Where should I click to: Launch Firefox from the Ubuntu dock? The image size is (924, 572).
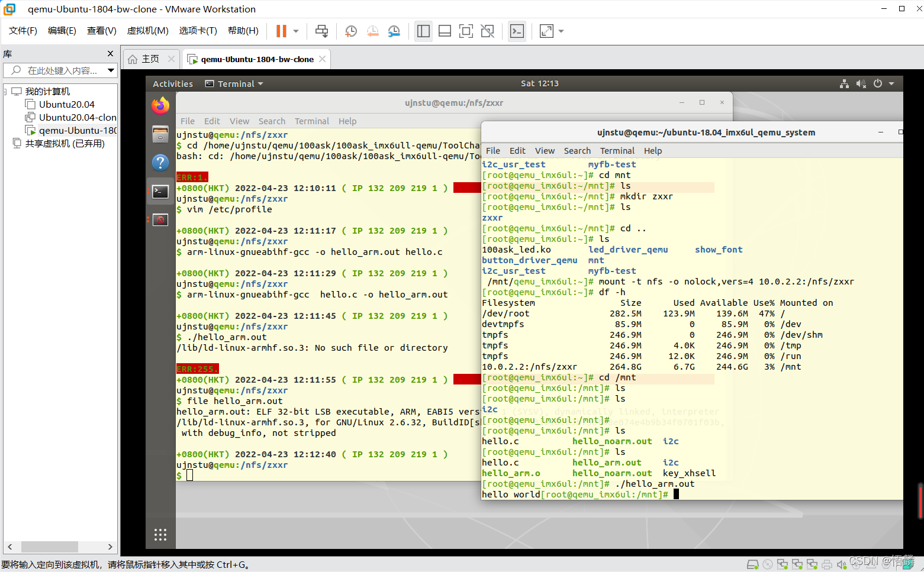(x=160, y=106)
